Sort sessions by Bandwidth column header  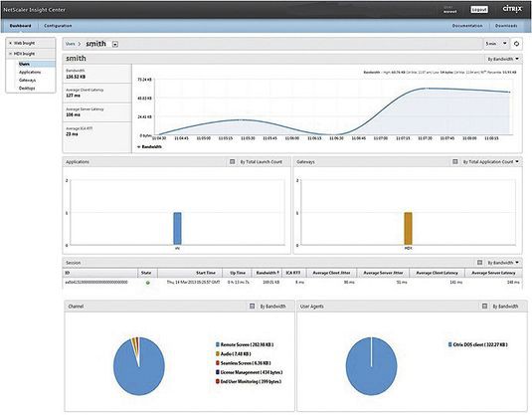click(267, 273)
